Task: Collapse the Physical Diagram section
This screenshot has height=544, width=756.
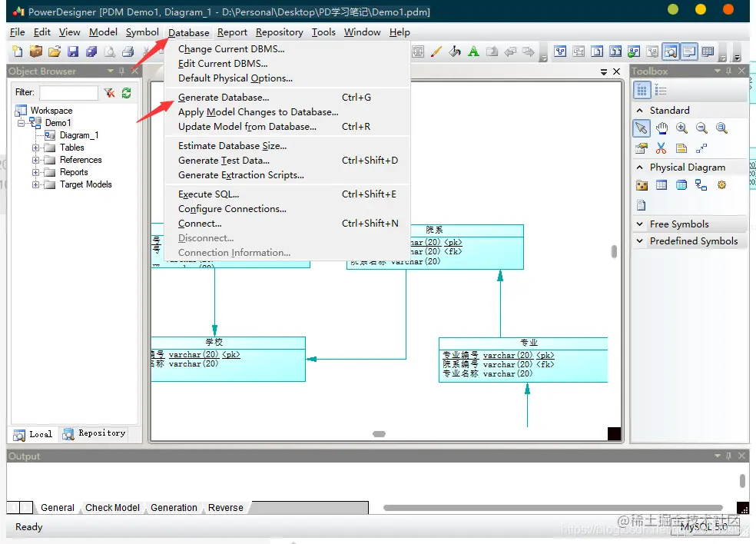Action: pos(640,168)
